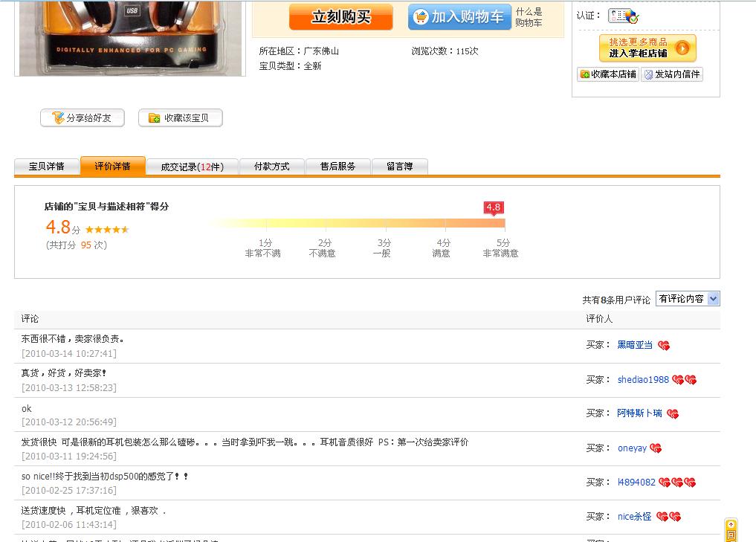Open the 成交记录 tab
756x542 pixels.
pos(192,167)
